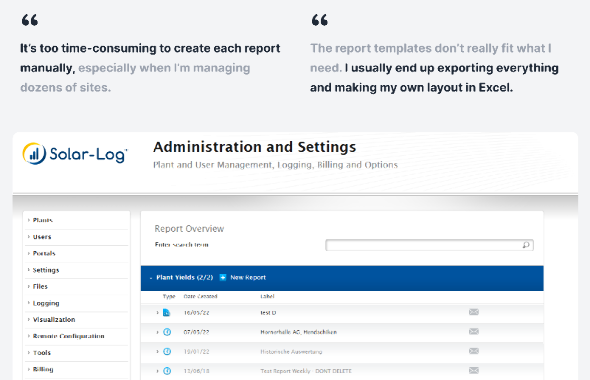The height and width of the screenshot is (380, 590).
Task: Click the envelope icon in the 19/01/22 row
Action: 474,351
